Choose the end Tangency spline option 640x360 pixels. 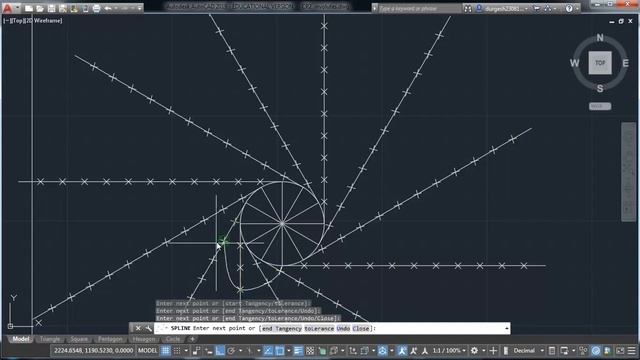click(x=282, y=328)
